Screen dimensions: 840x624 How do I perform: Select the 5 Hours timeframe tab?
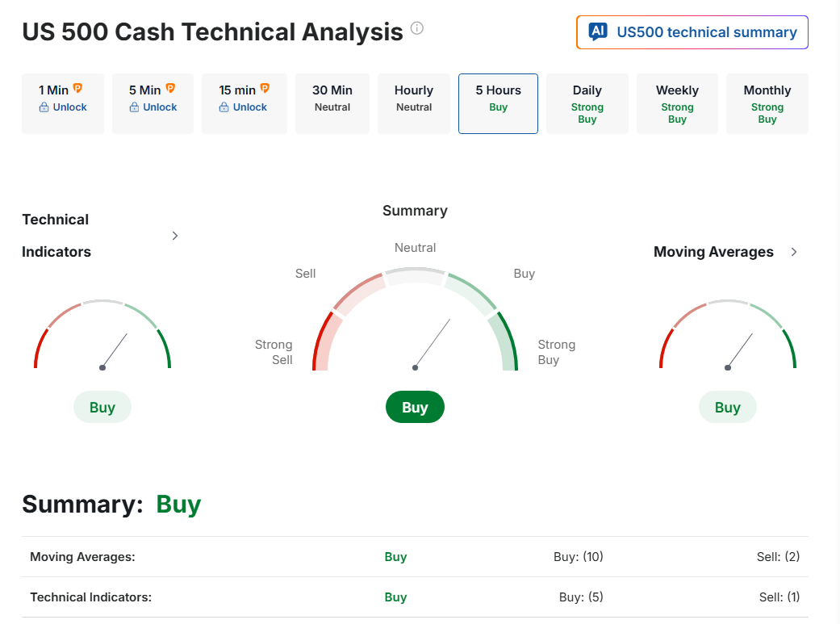click(498, 103)
